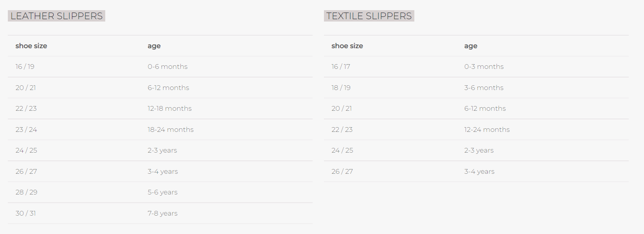The width and height of the screenshot is (644, 234).
Task: Select textile shoe size 26 / 27
Action: (x=342, y=171)
